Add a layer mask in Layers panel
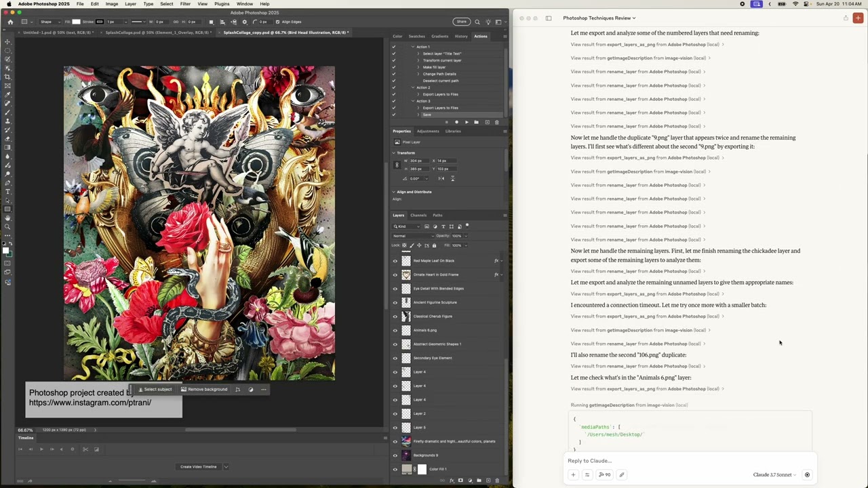The width and height of the screenshot is (868, 488). pyautogui.click(x=461, y=481)
